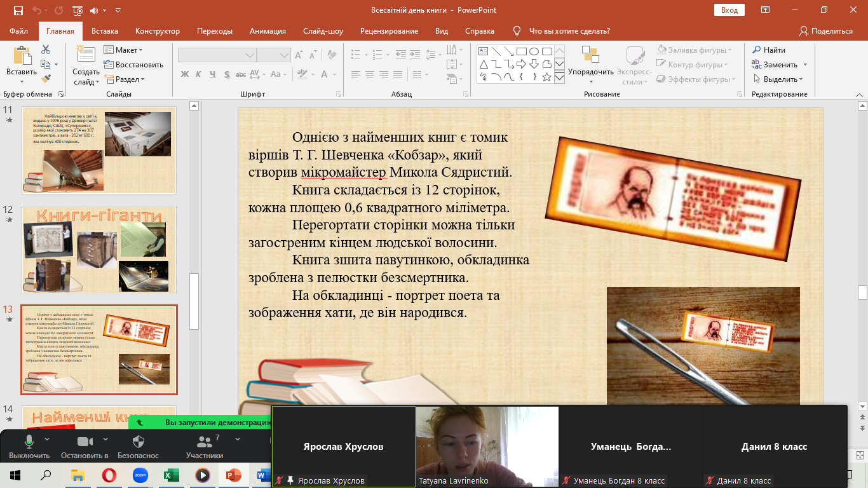The image size is (868, 488).
Task: Toggle text shadow S formatting
Action: click(x=227, y=74)
